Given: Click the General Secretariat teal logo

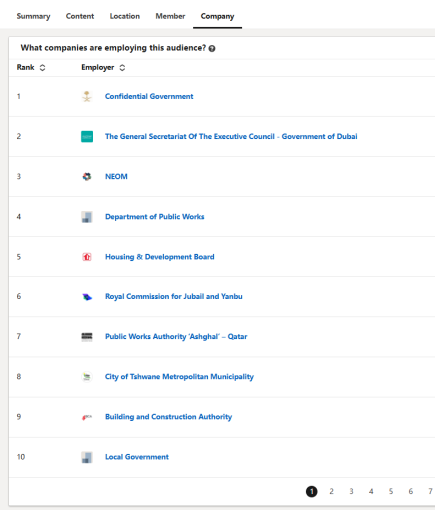Looking at the screenshot, I should (x=87, y=136).
